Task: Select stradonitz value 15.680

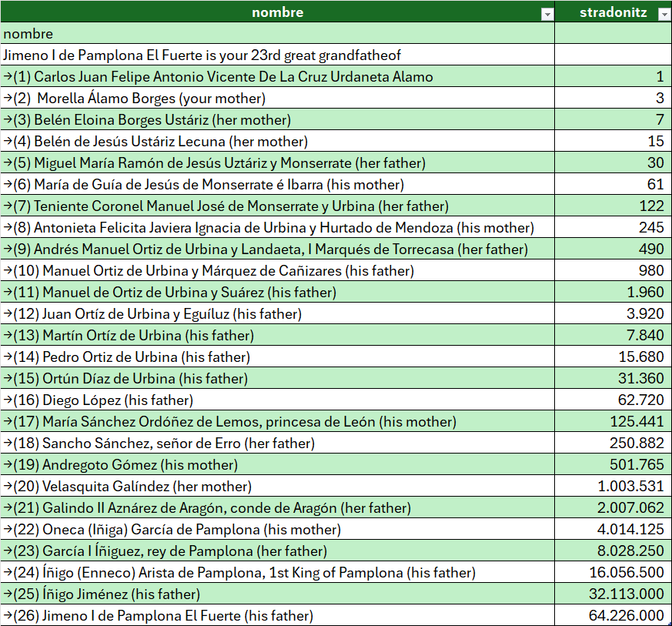Action: [x=613, y=357]
